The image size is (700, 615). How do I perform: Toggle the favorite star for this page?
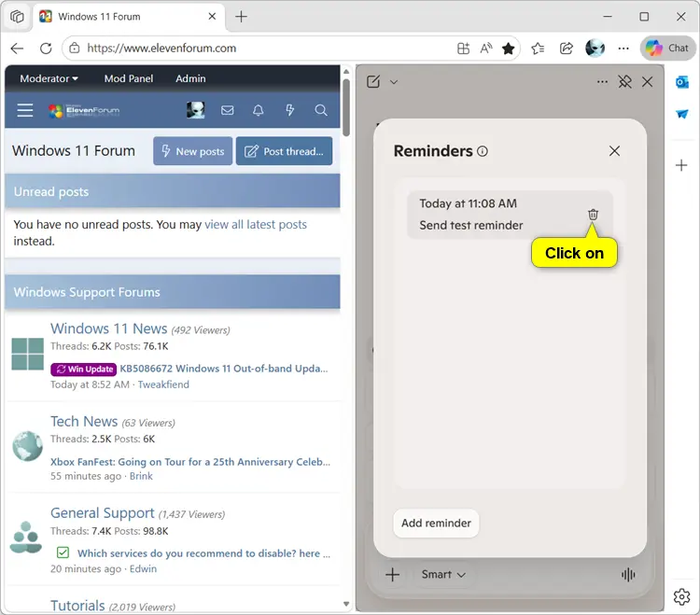(508, 49)
